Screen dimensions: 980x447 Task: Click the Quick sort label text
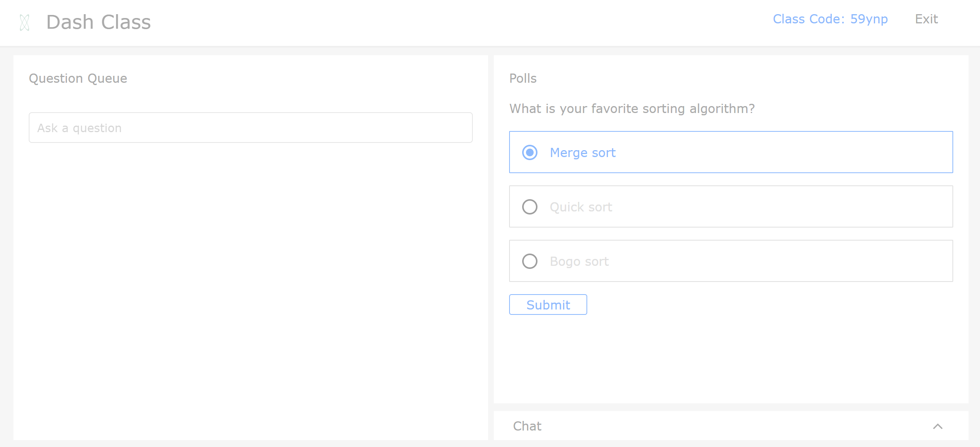581,207
